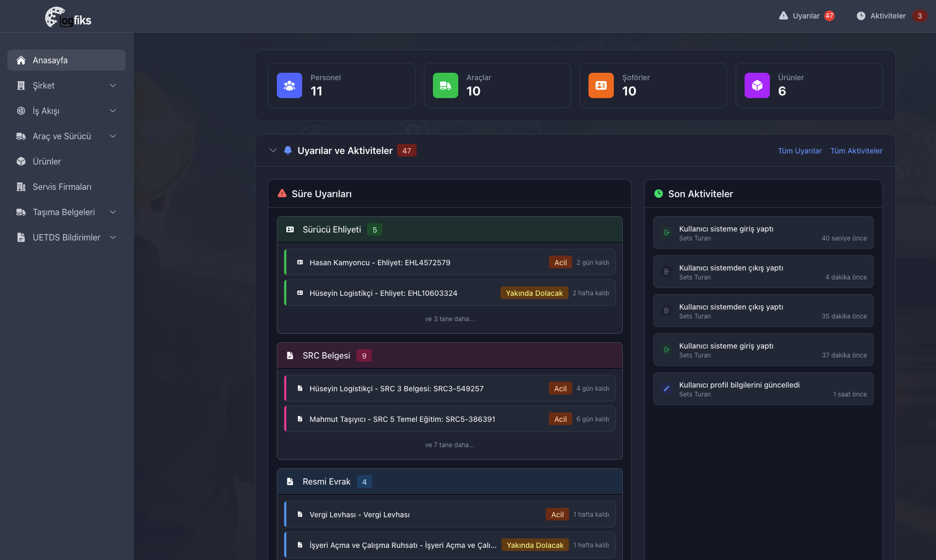The height and width of the screenshot is (560, 936).
Task: Expand UETDS Bildirimler in the sidebar
Action: pyautogui.click(x=66, y=237)
